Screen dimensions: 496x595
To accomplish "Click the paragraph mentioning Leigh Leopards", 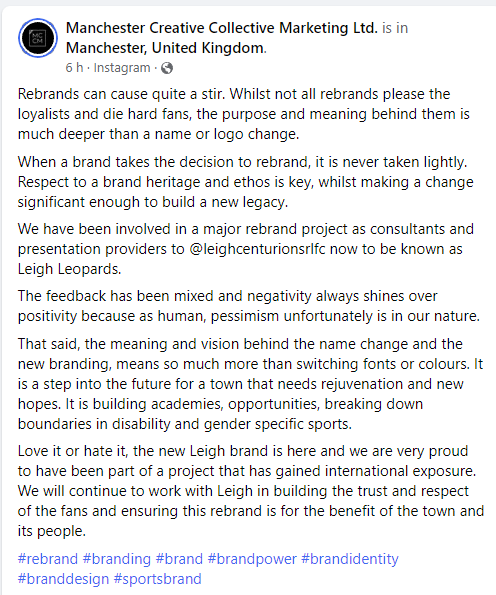I will (x=246, y=249).
